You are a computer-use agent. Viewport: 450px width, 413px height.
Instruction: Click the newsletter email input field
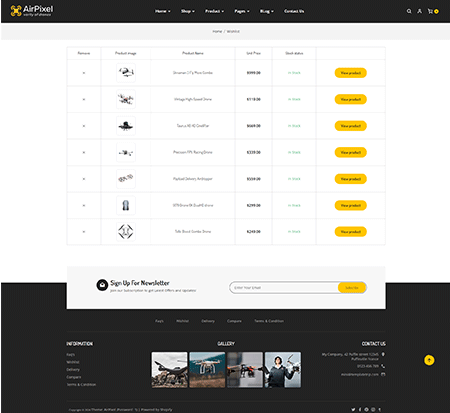click(x=284, y=288)
